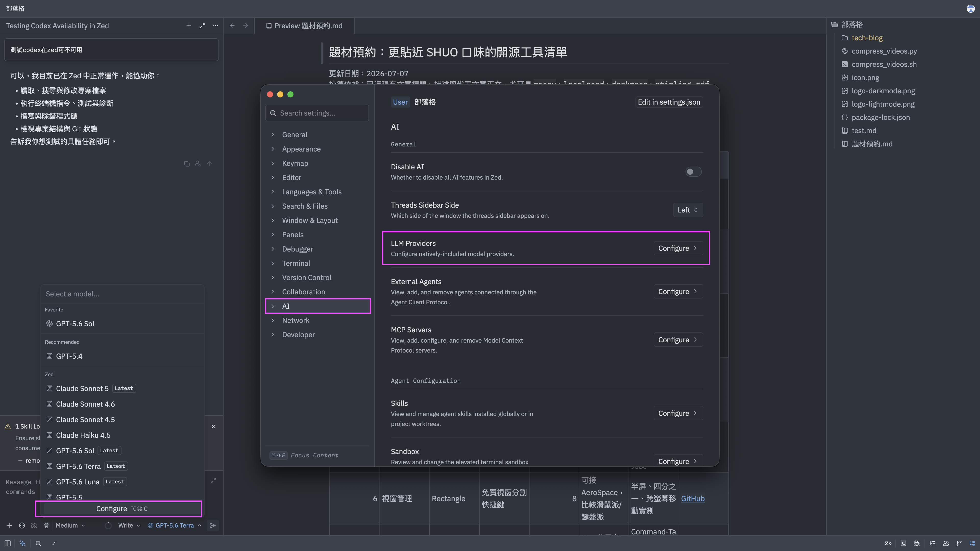
Task: Open diagnostics checkmark in status bar
Action: (54, 543)
